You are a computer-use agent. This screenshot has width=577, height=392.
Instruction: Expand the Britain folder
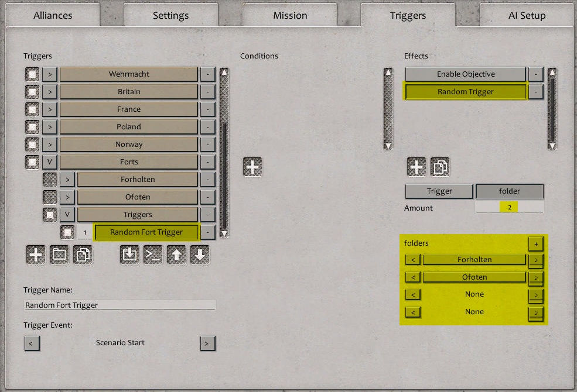50,92
